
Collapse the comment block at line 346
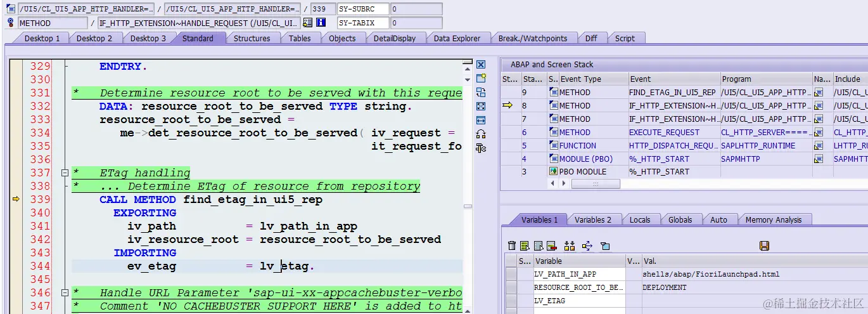point(64,292)
